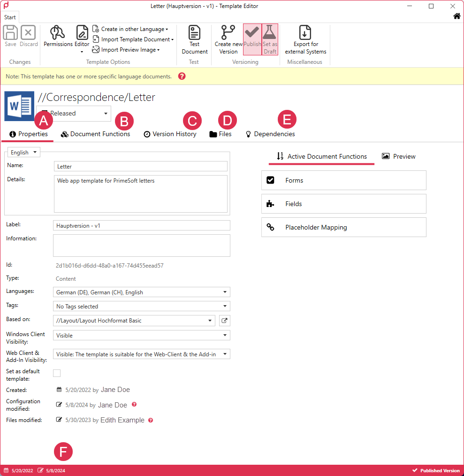Click the Placeholder Mapping link icon
The height and width of the screenshot is (476, 464).
[x=270, y=227]
